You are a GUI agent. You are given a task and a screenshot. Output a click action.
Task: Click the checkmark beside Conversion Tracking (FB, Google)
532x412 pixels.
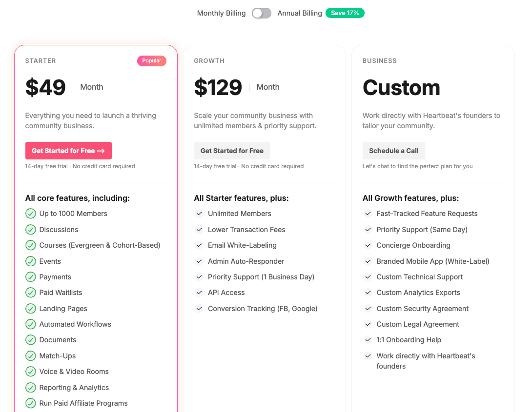point(199,309)
